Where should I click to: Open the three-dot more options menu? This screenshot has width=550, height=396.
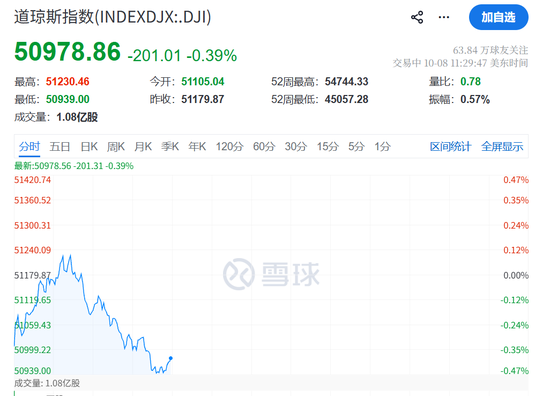click(x=444, y=17)
